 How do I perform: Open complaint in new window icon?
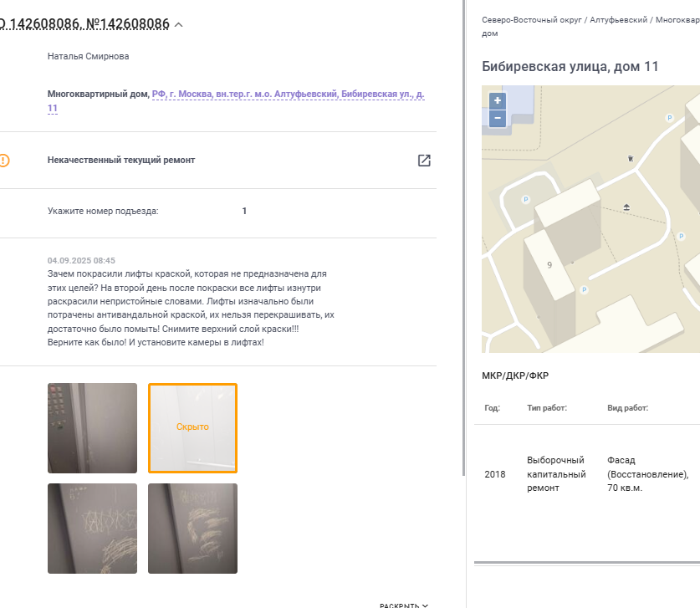(x=424, y=161)
